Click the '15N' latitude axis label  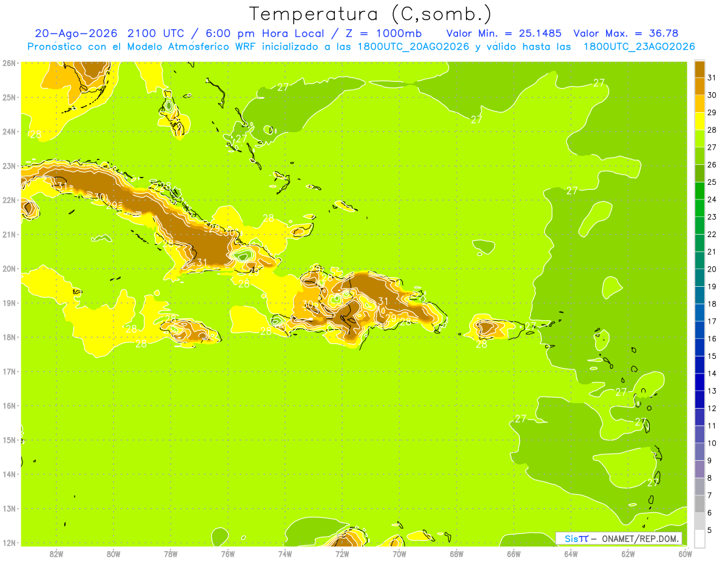(8, 440)
